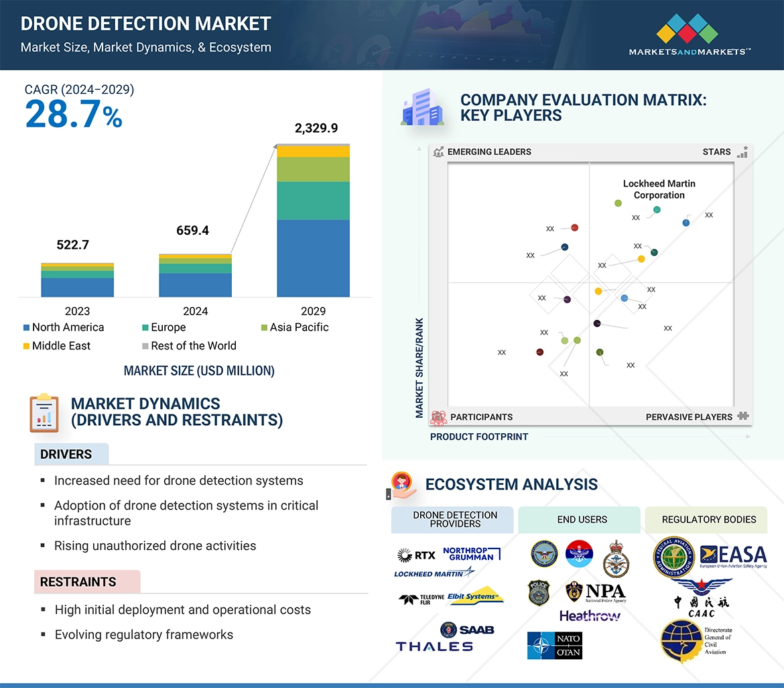Select the Drivers section header

66,455
